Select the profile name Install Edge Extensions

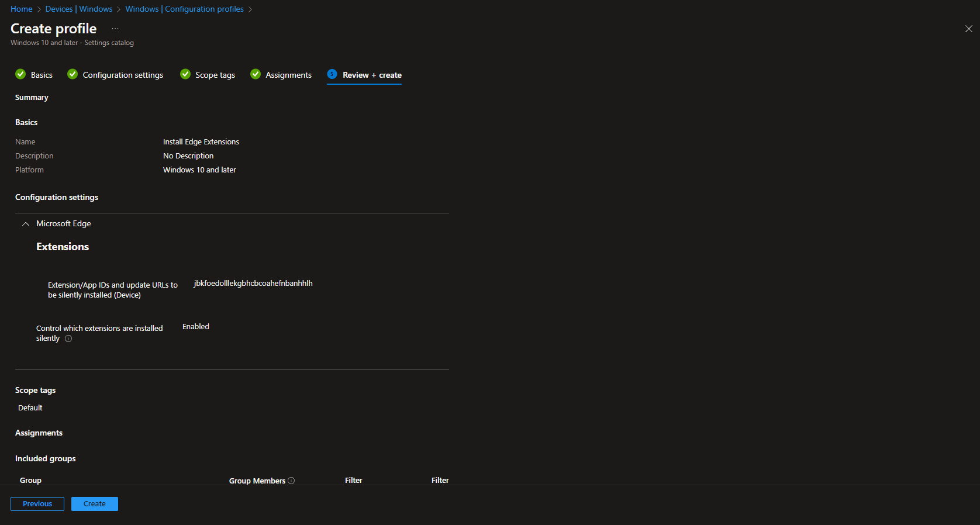[201, 142]
